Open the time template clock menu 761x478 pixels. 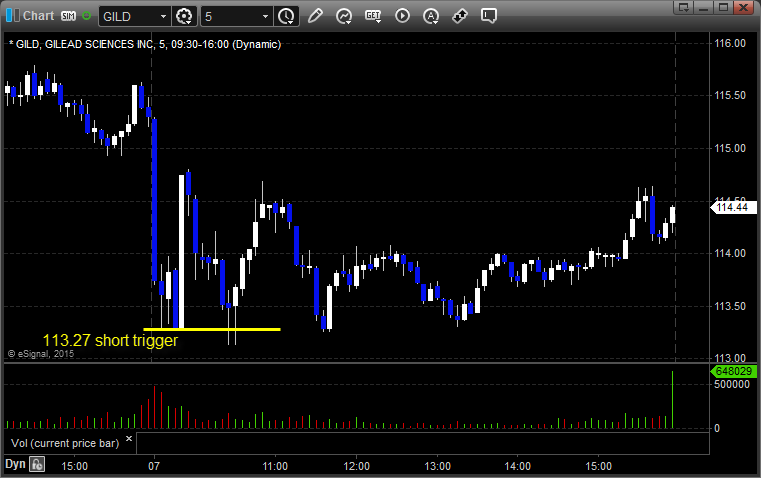[286, 16]
